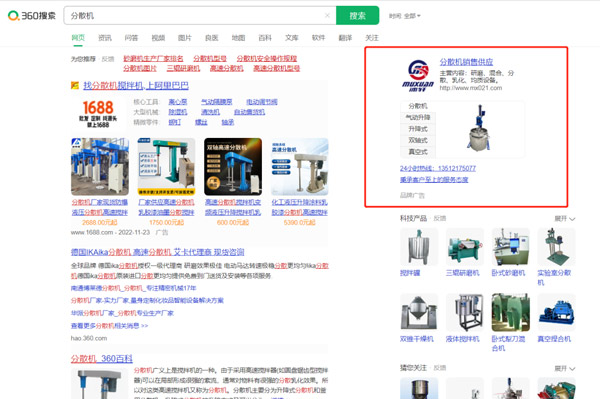600x399 pixels.
Task: Click the 1688 logo image
Action: (x=98, y=113)
